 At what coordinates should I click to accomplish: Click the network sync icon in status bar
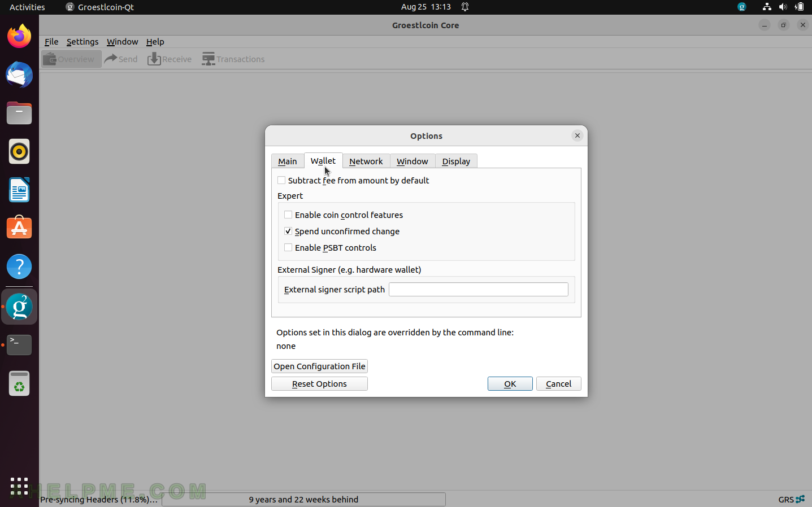800,499
